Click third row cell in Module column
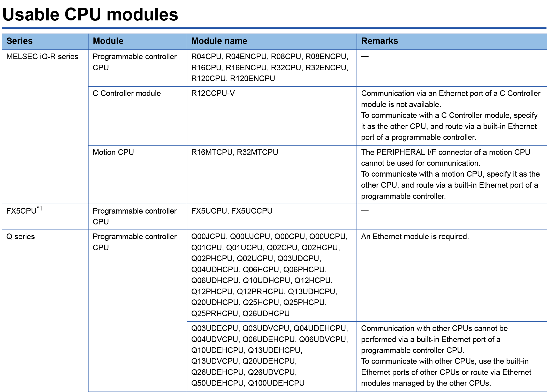 [137, 174]
